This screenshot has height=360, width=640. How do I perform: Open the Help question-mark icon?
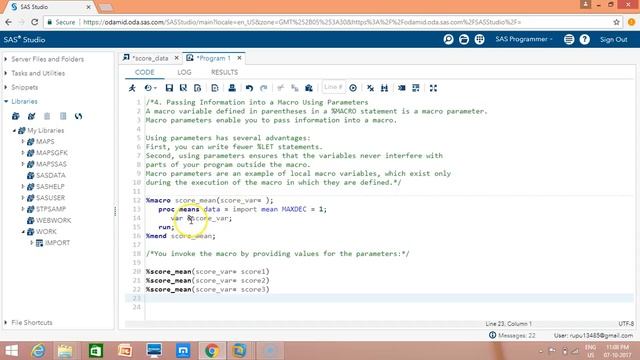click(584, 39)
